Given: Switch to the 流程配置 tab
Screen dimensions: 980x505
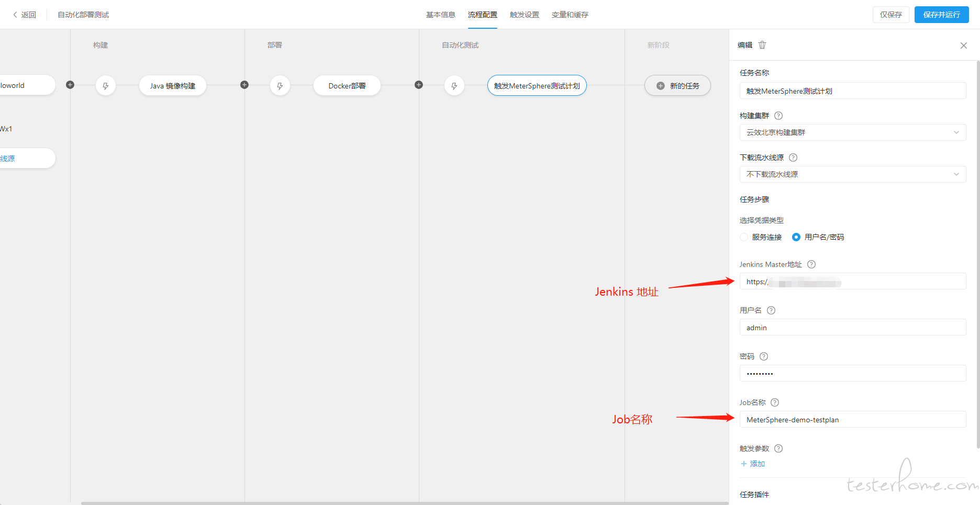Looking at the screenshot, I should pos(483,15).
